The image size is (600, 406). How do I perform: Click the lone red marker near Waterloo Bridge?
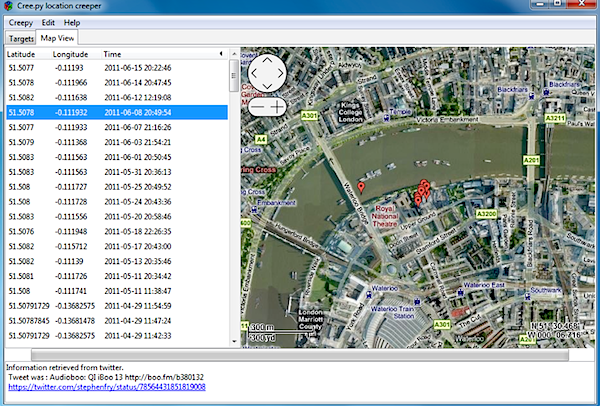click(x=361, y=187)
